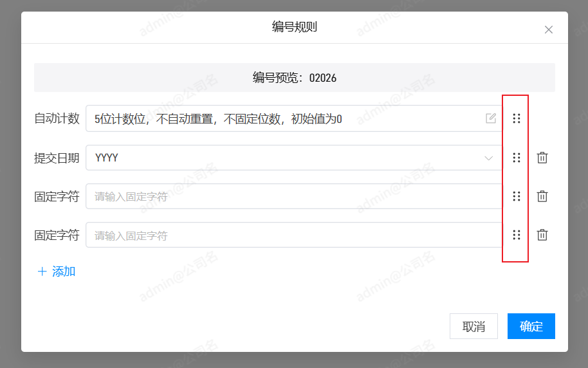Delete the 提交日期 rule row

542,158
